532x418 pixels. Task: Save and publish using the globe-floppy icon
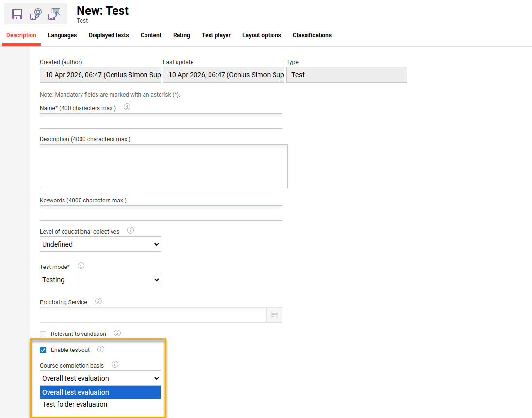35,14
